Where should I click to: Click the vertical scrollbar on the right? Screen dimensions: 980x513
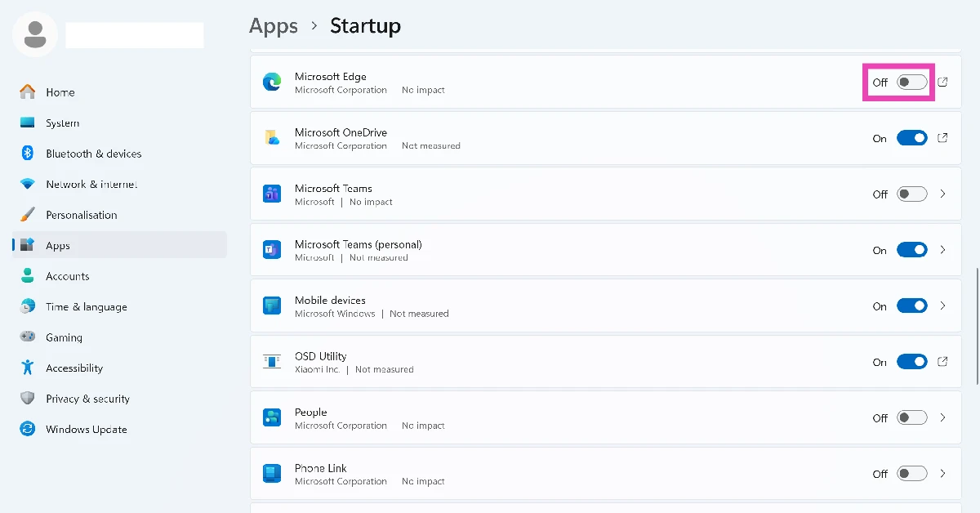(x=977, y=325)
